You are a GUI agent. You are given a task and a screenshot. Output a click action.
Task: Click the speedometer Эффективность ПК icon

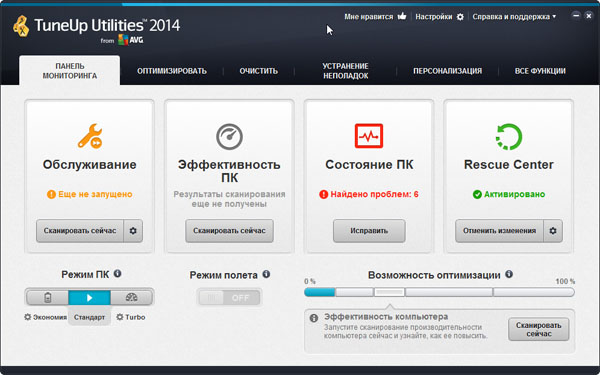point(229,137)
